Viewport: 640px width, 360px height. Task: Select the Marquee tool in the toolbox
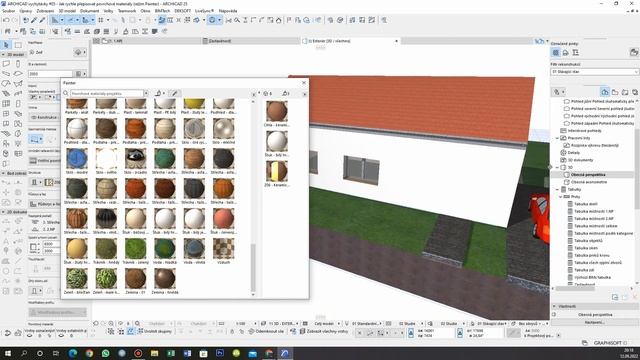pyautogui.click(x=18, y=44)
